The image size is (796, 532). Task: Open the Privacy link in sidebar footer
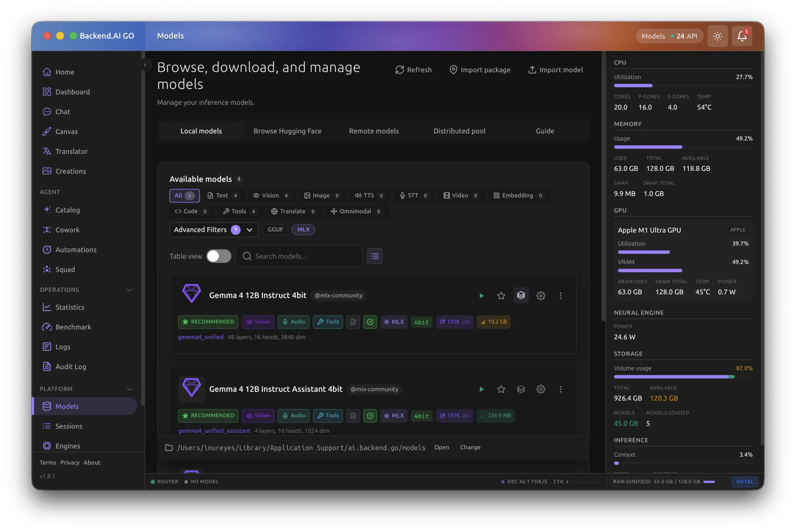[70, 462]
